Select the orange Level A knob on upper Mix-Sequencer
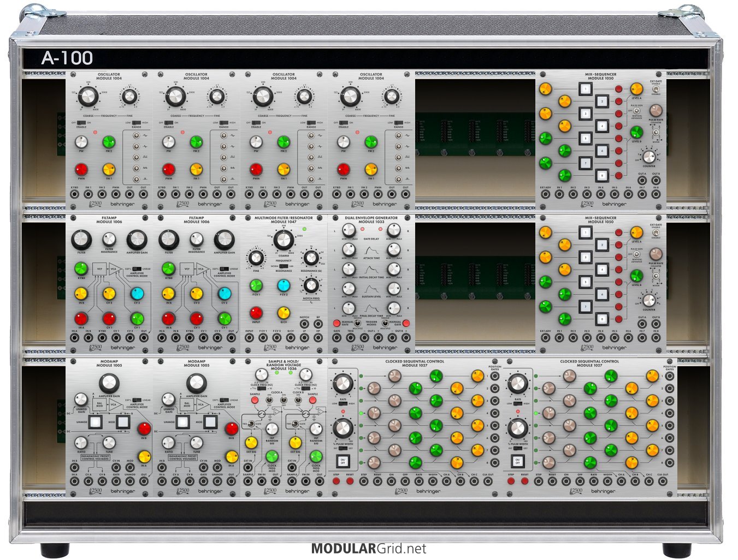738x560 pixels. pos(636,89)
